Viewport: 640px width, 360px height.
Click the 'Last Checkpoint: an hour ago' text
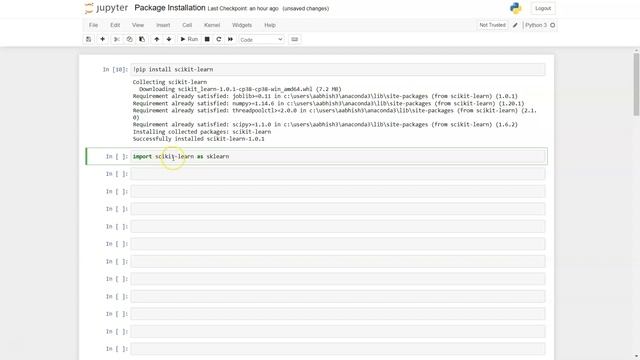(x=243, y=9)
